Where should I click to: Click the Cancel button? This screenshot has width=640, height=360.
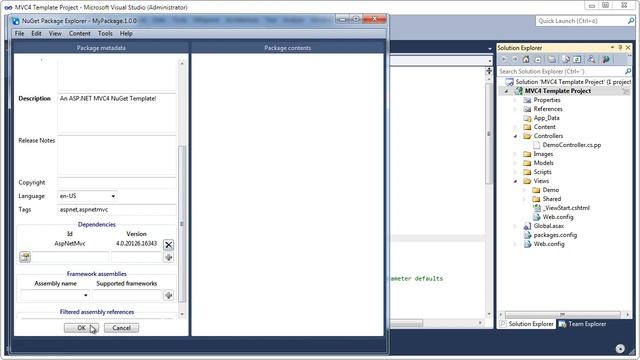121,328
